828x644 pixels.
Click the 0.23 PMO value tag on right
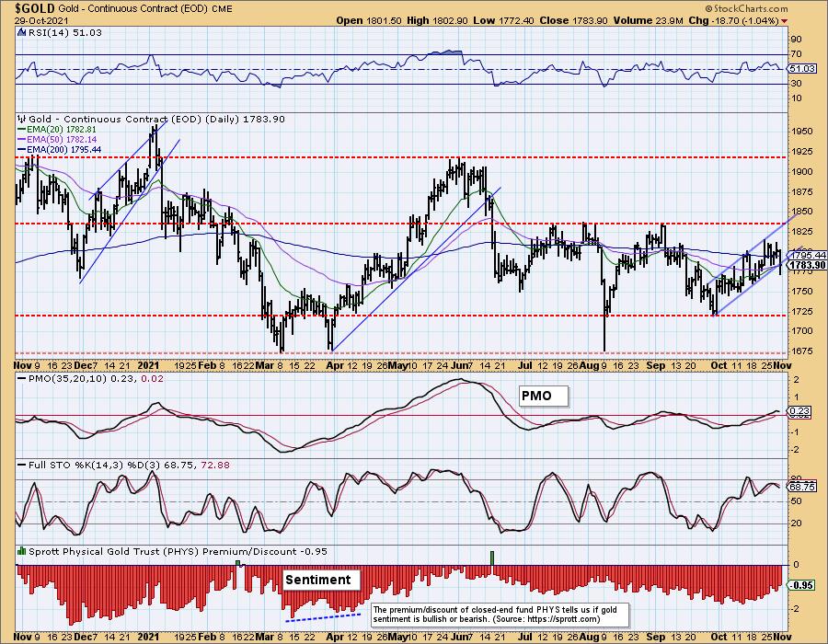[x=800, y=410]
